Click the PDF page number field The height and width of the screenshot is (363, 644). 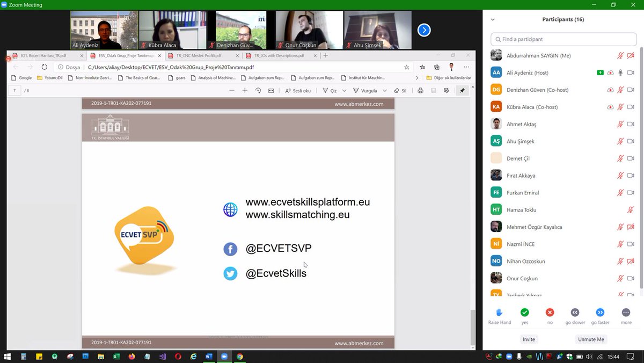(14, 91)
